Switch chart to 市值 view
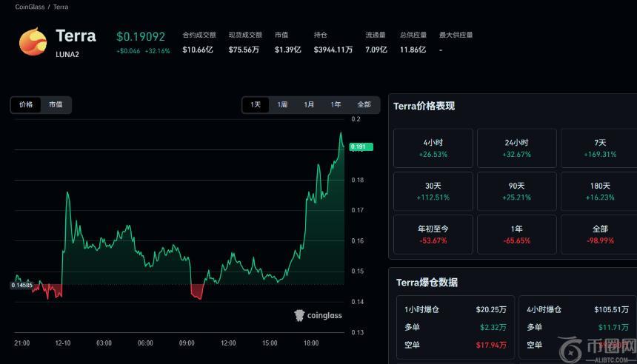637x364 pixels. 56,105
